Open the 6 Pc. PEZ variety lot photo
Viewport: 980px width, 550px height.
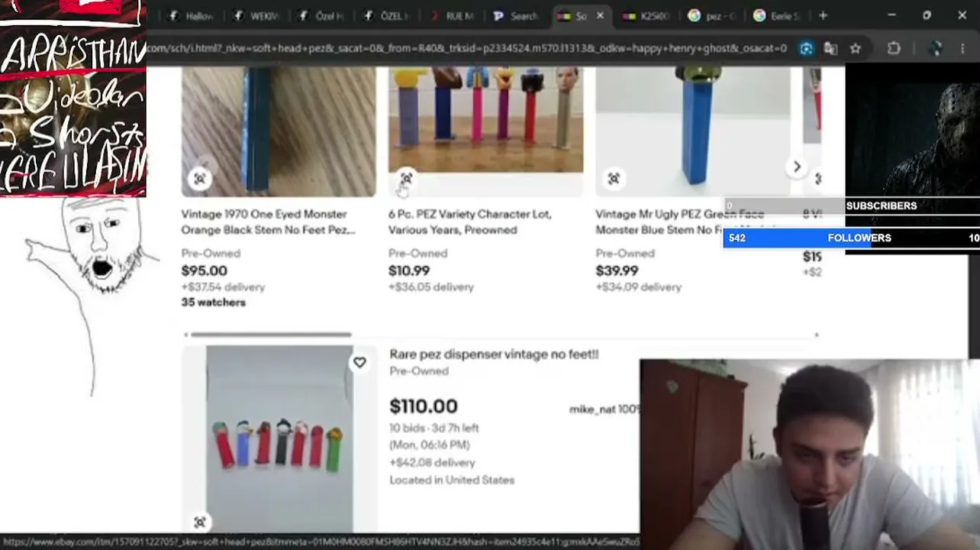[x=486, y=120]
